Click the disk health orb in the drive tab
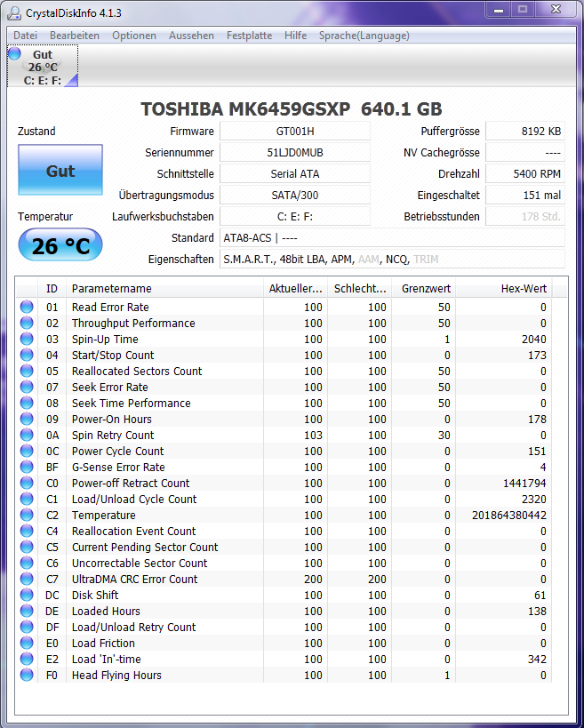 [15, 53]
